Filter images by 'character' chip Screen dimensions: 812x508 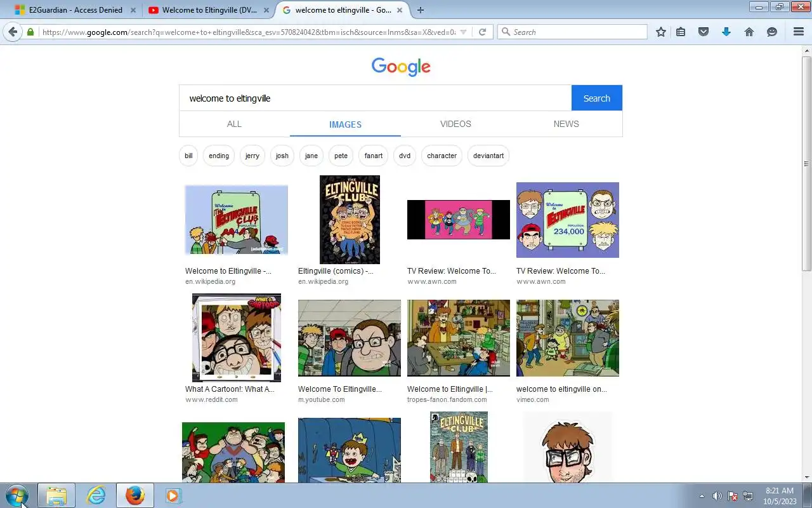442,156
